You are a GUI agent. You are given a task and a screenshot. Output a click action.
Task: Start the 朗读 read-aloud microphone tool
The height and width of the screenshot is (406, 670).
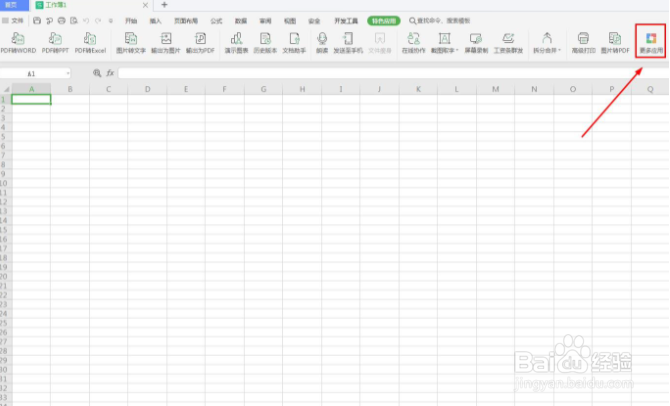tap(322, 43)
